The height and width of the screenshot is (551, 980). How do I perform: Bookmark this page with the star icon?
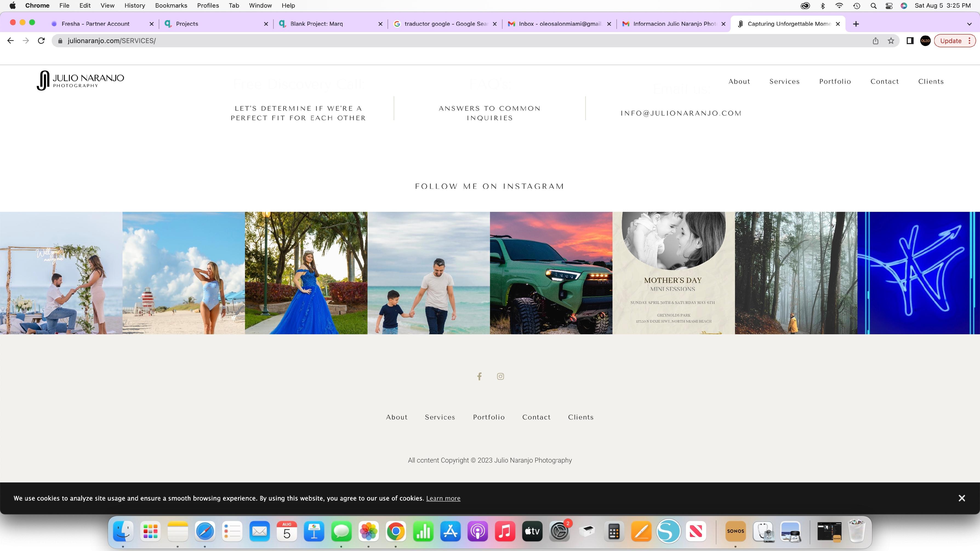click(x=891, y=41)
